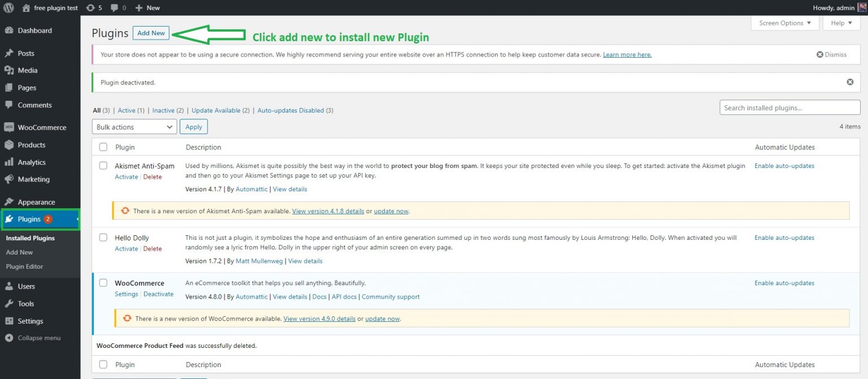Viewport: 868px width, 379px height.
Task: Check the select-all plugins checkbox
Action: coord(103,147)
